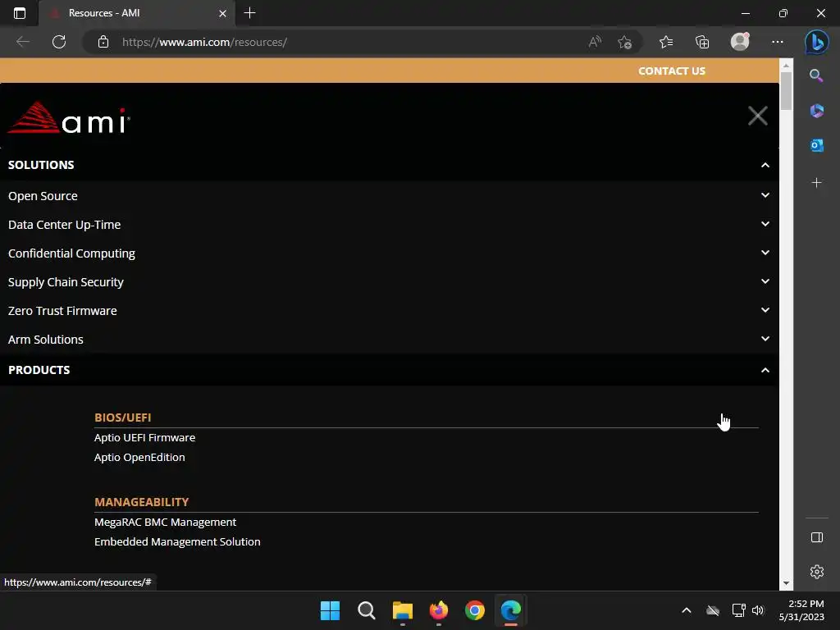Switch to Edge in the taskbar

coord(511,610)
